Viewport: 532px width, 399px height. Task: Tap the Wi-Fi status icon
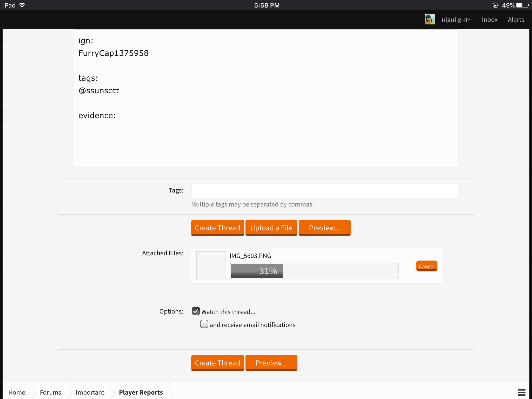coord(22,5)
